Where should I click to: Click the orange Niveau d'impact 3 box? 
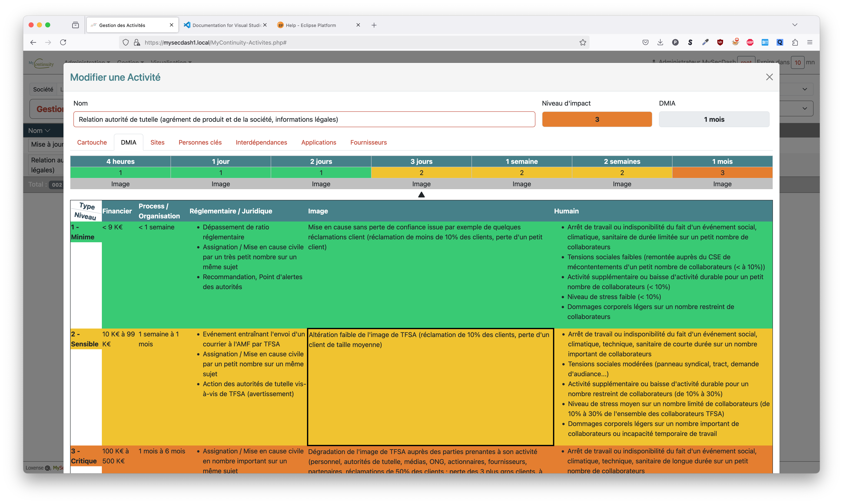(x=597, y=119)
